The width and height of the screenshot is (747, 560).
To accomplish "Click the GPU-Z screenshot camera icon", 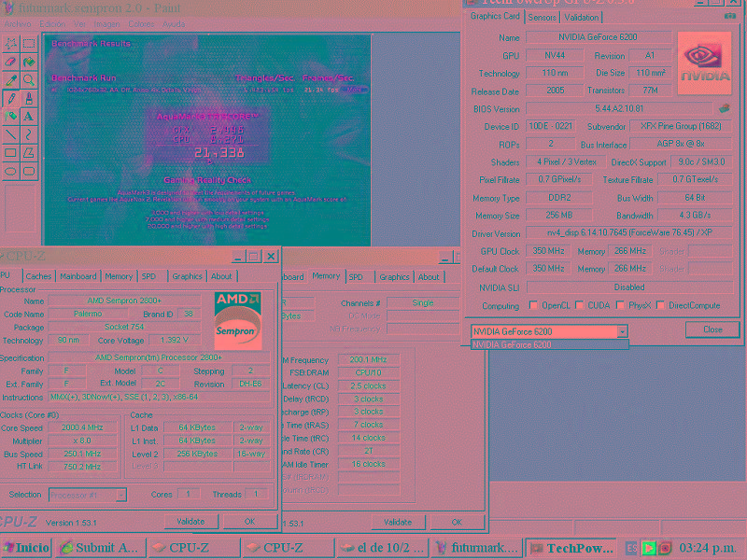I will tap(729, 16).
